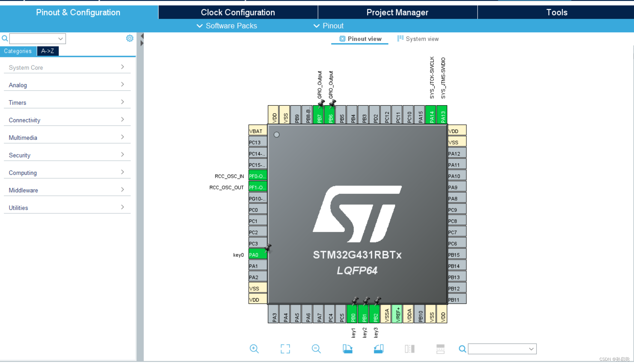
Task: Click the peripheral search field at top left
Action: point(34,38)
